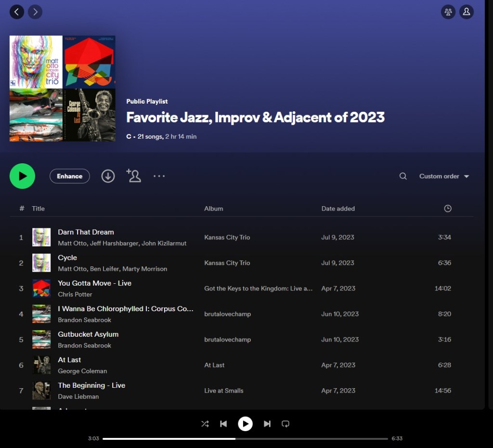Expand the Custom order sort dropdown
493x448 pixels.
444,176
